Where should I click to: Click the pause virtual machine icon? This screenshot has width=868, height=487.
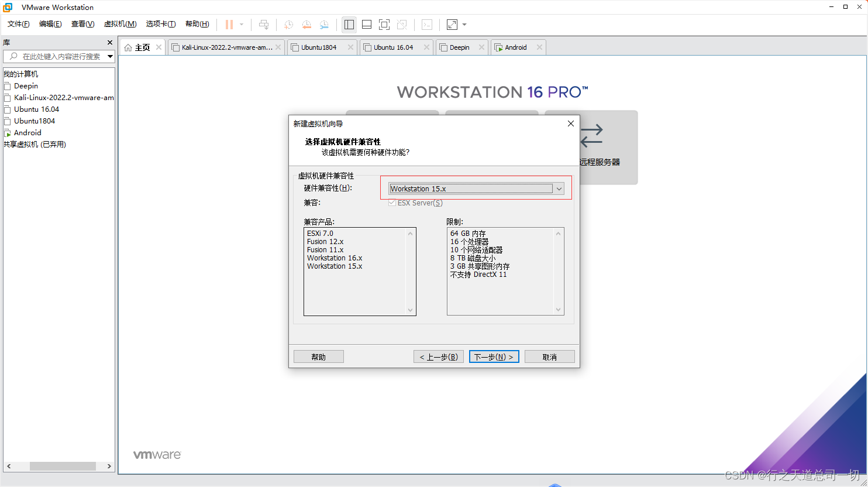[229, 25]
